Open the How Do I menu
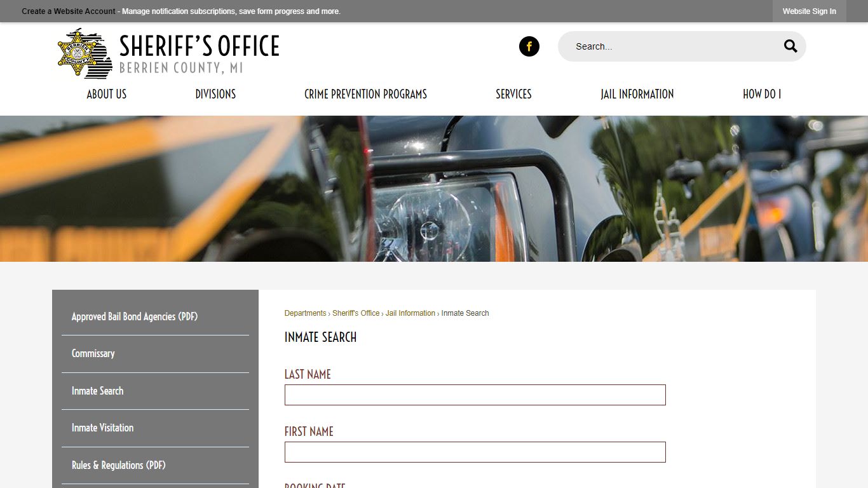The height and width of the screenshot is (488, 868). pyautogui.click(x=761, y=94)
